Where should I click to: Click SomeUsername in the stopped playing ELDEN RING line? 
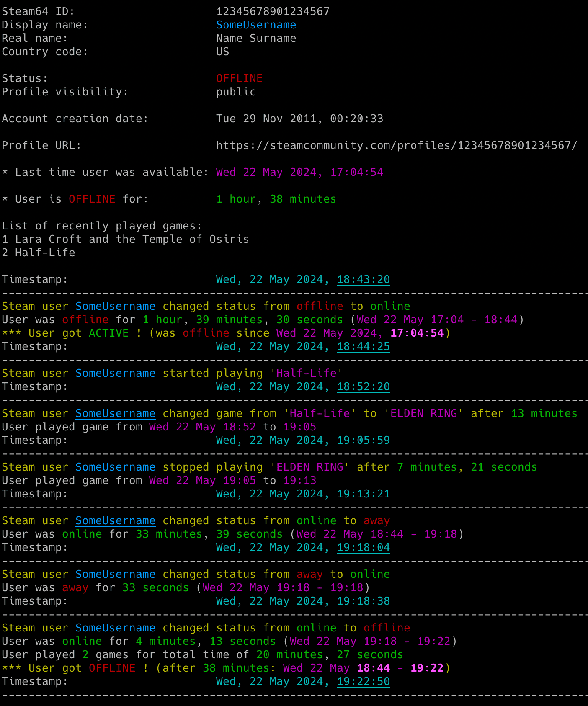116,467
